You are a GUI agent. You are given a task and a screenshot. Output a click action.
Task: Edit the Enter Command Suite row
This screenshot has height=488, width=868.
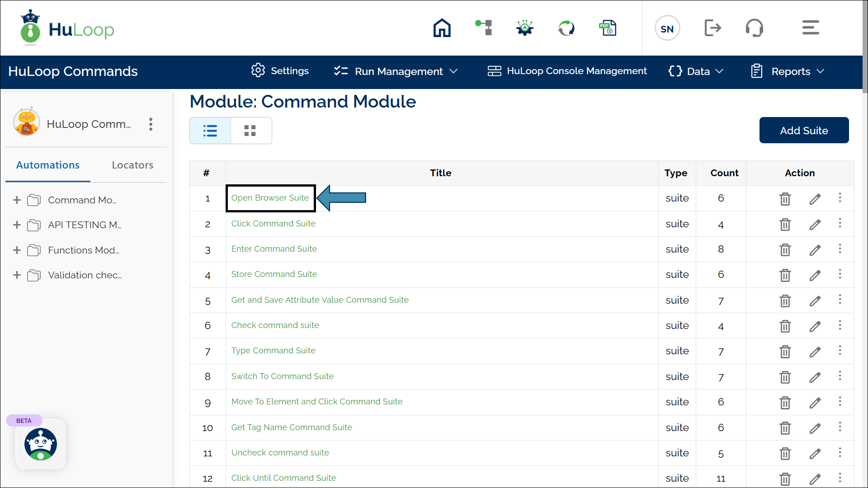(815, 250)
